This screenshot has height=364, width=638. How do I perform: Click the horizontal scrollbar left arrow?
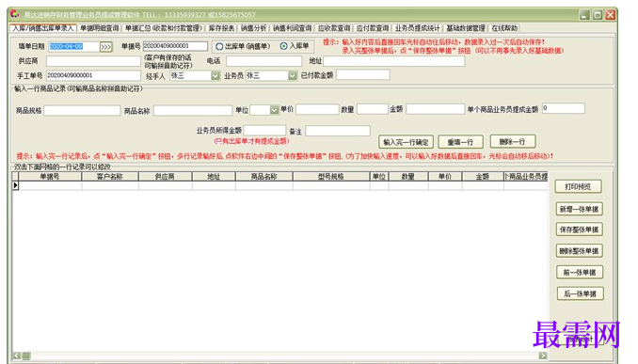pyautogui.click(x=16, y=356)
